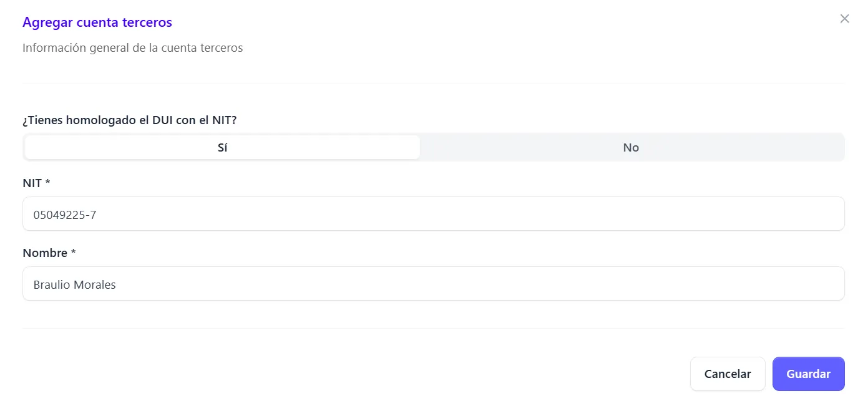Click the "Información general" subtitle text
This screenshot has width=868, height=406.
(x=132, y=47)
